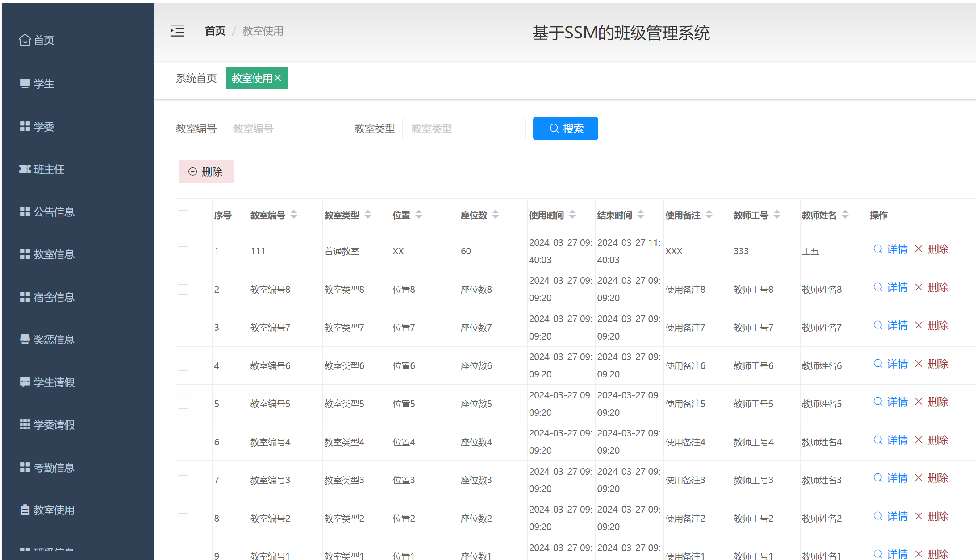
Task: Open 学生 monitor icon in sidebar
Action: click(25, 83)
